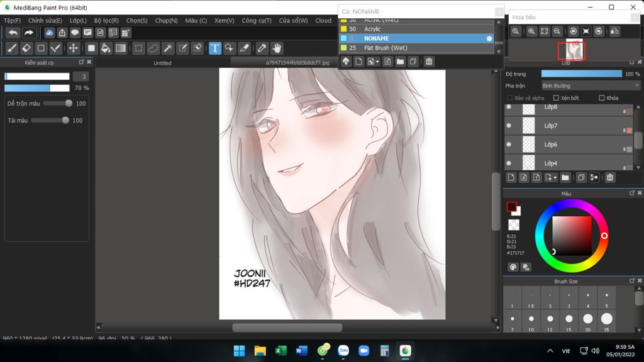Pick the Bucket fill tool

pos(106,48)
